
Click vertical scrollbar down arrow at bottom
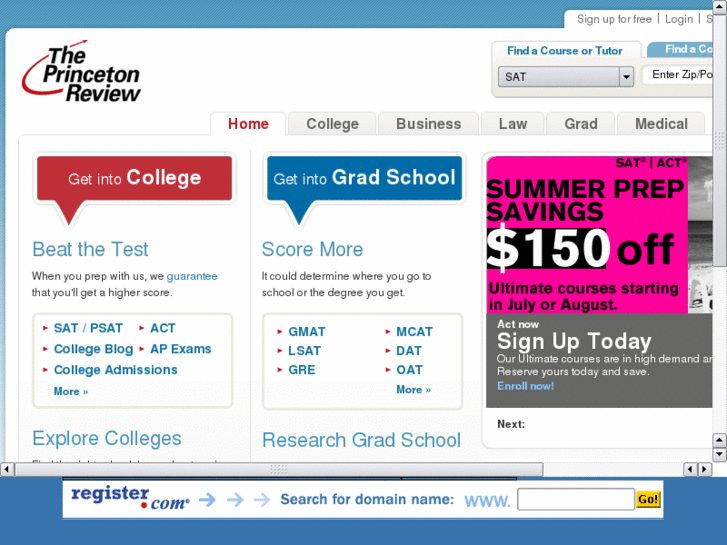(x=720, y=454)
